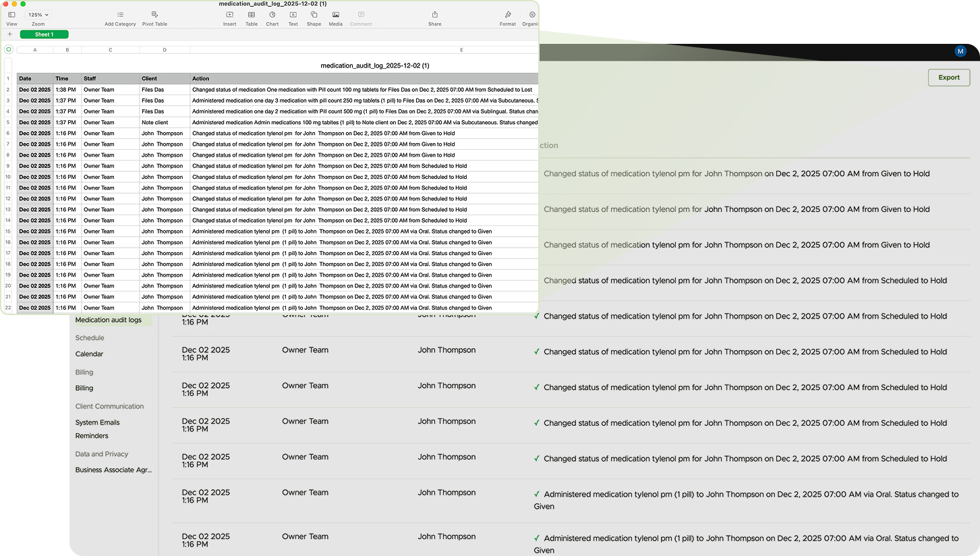980x556 pixels.
Task: Close the Numbers window with red button
Action: click(x=6, y=4)
